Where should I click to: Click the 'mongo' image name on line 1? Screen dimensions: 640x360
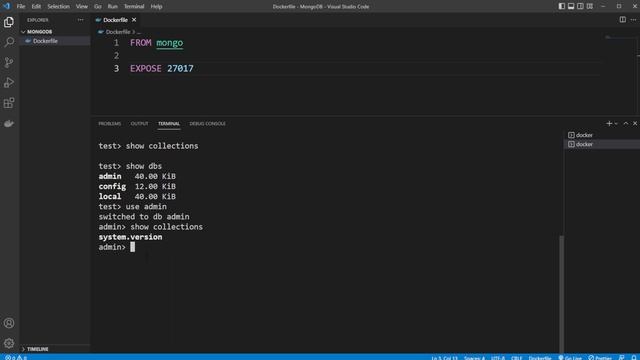170,43
